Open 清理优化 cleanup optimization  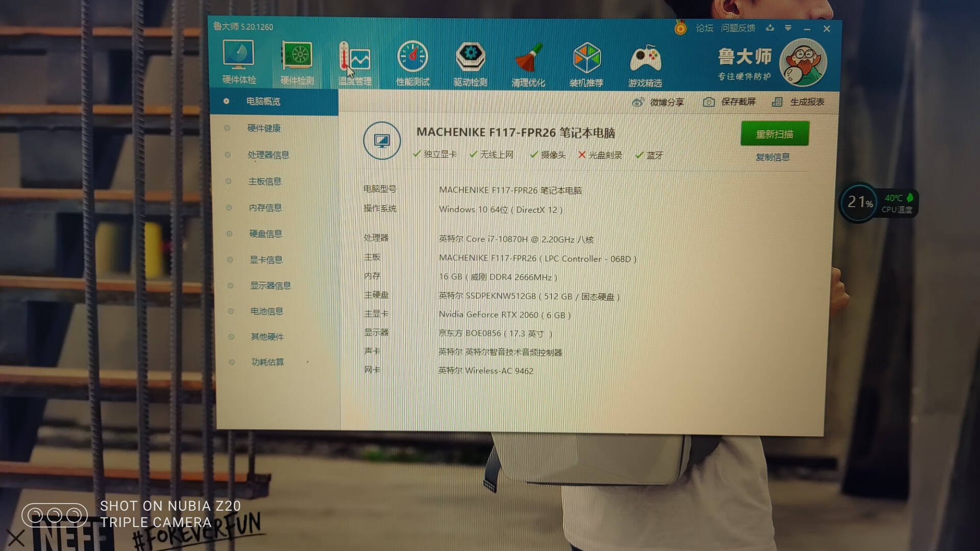click(528, 65)
